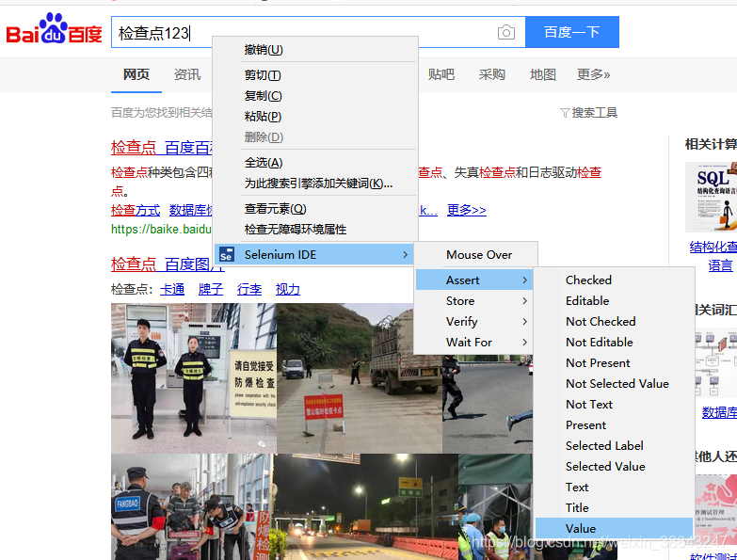The width and height of the screenshot is (737, 560).
Task: Click the 搜索工具 filter icon
Action: pyautogui.click(x=565, y=113)
